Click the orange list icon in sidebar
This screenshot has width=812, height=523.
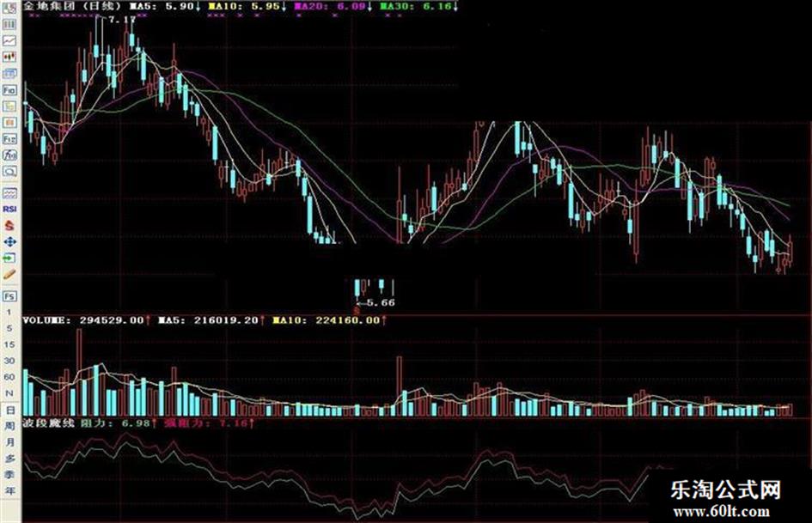pos(9,122)
